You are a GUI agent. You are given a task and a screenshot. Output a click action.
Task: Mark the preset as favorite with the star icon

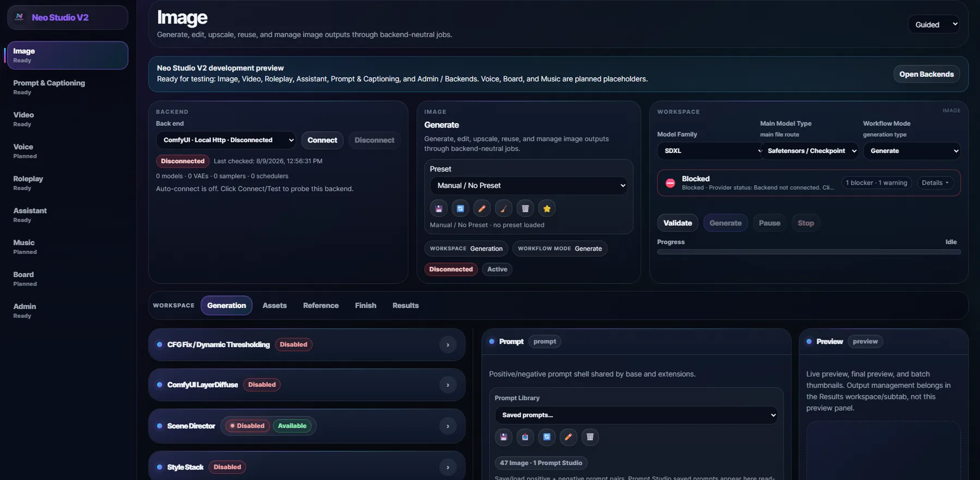(547, 208)
